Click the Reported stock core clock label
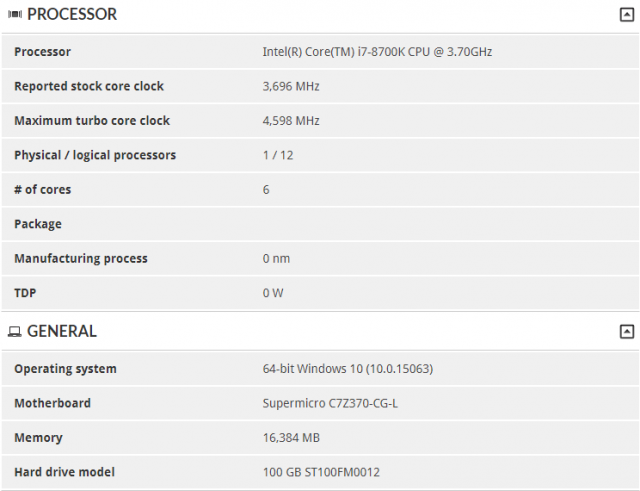This screenshot has height=491, width=640. 89,86
